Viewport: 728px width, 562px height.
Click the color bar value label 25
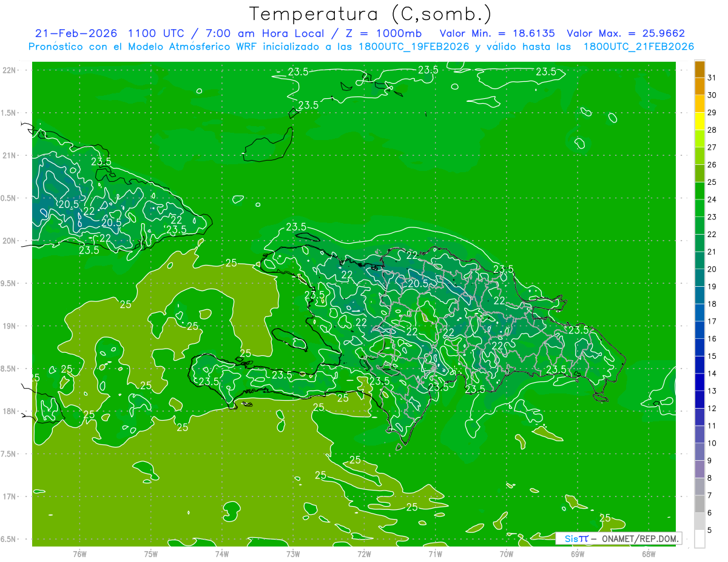tap(712, 182)
